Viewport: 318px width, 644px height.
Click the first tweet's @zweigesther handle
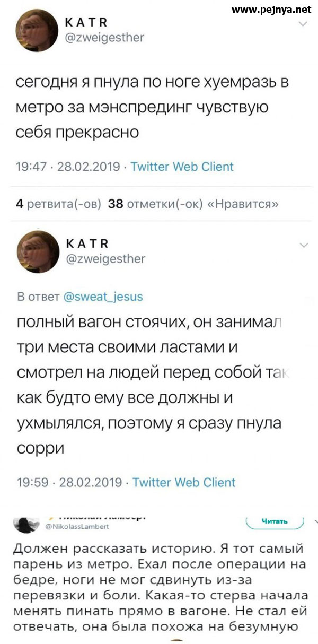(x=104, y=37)
